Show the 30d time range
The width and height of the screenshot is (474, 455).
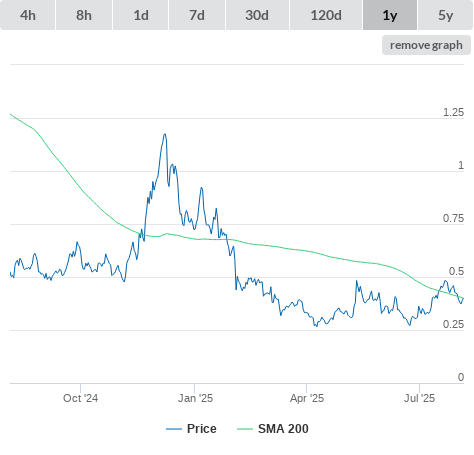tap(257, 15)
